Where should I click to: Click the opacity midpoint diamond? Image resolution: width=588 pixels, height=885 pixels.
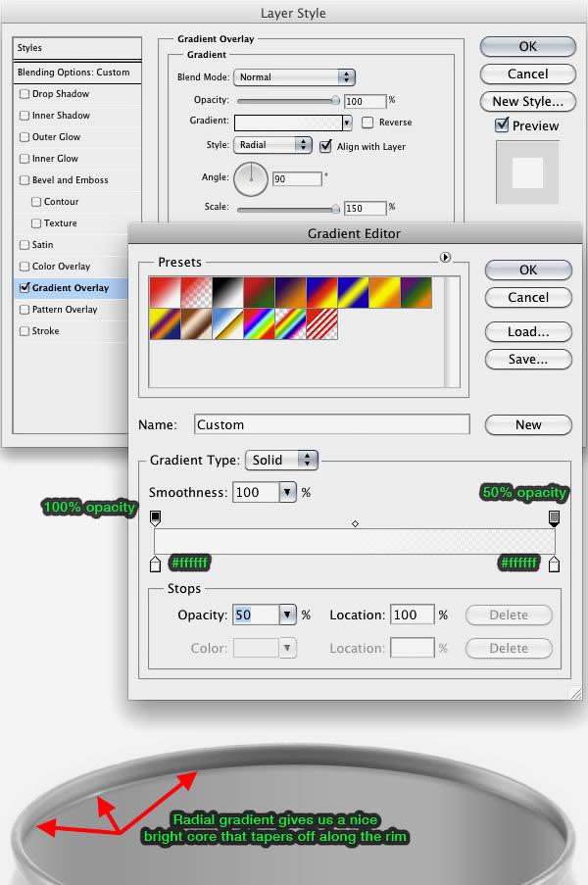pyautogui.click(x=355, y=523)
